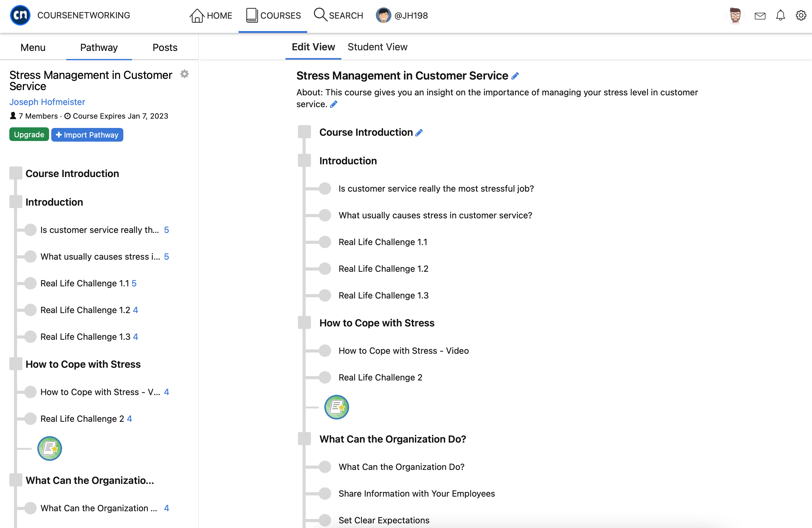This screenshot has width=812, height=528.
Task: Open sidebar item 'How to Cope with Stress - V...'
Action: pyautogui.click(x=100, y=392)
